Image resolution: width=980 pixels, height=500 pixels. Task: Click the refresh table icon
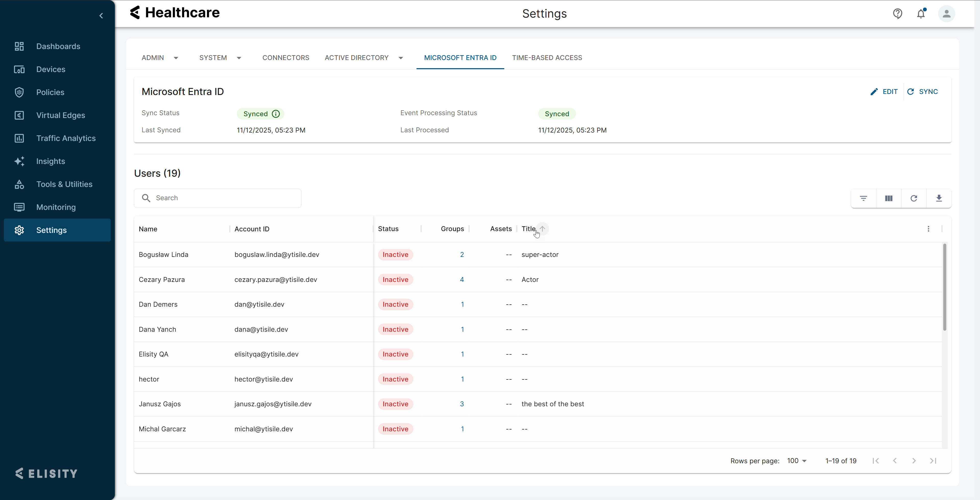click(x=913, y=198)
